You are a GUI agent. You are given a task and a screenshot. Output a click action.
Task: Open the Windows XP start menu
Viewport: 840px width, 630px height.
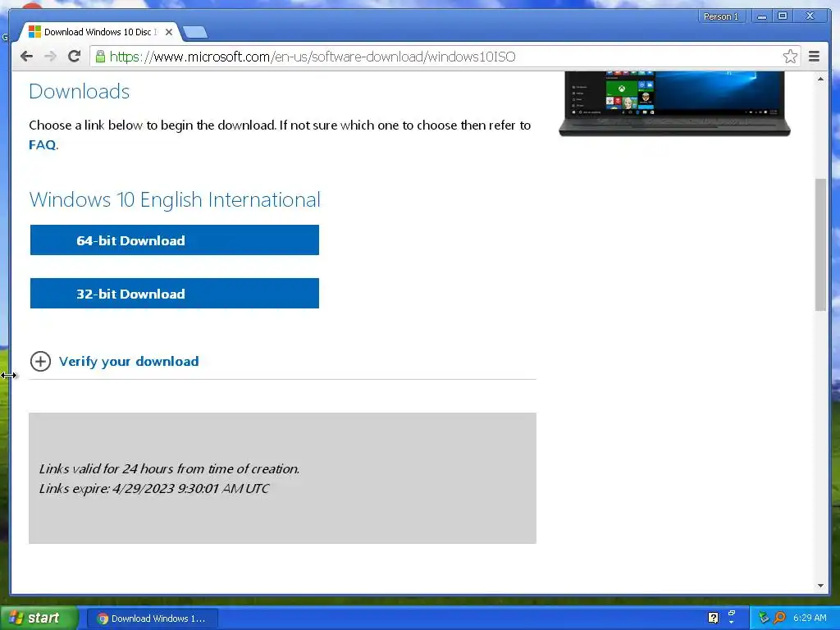(39, 618)
